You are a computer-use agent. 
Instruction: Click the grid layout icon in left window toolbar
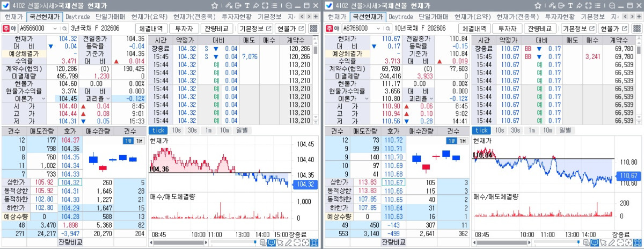click(x=313, y=28)
